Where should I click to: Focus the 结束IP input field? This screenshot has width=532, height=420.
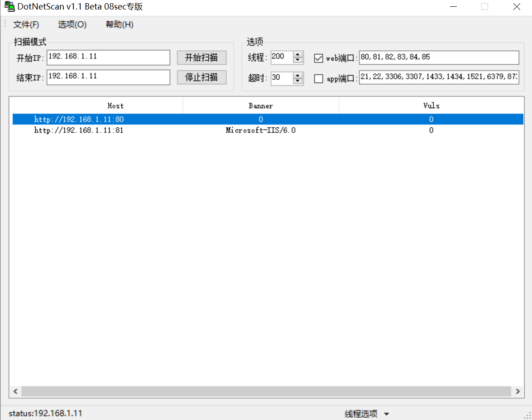point(108,77)
